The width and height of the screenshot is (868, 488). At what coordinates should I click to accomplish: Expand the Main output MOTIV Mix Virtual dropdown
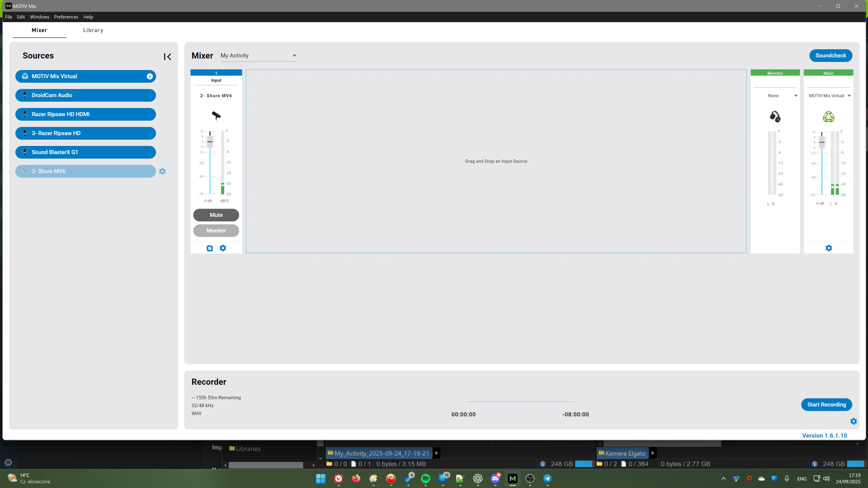[x=830, y=96]
